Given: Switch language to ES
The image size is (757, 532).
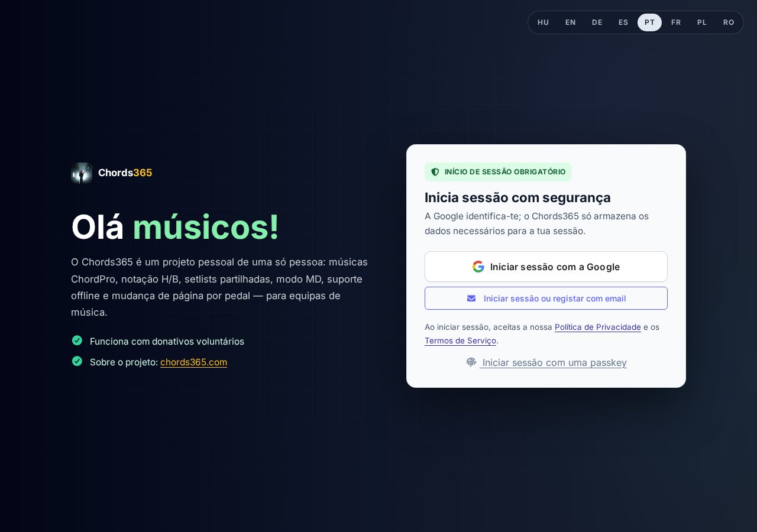Looking at the screenshot, I should (x=623, y=22).
